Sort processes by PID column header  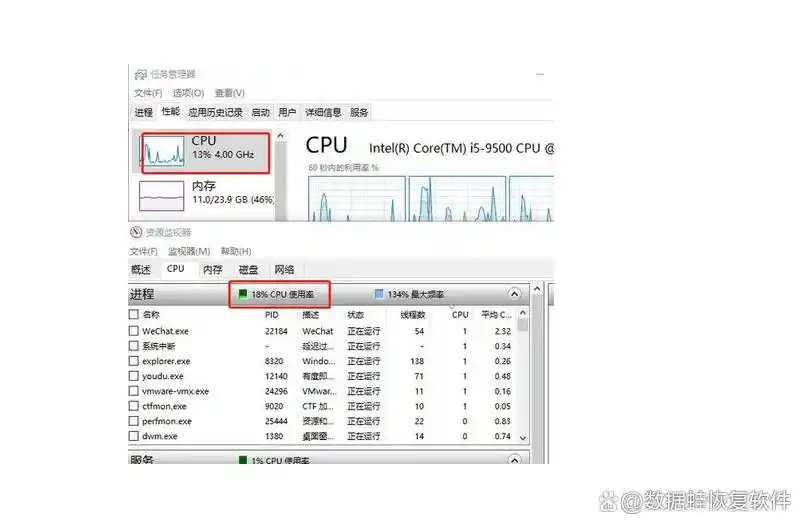point(272,314)
